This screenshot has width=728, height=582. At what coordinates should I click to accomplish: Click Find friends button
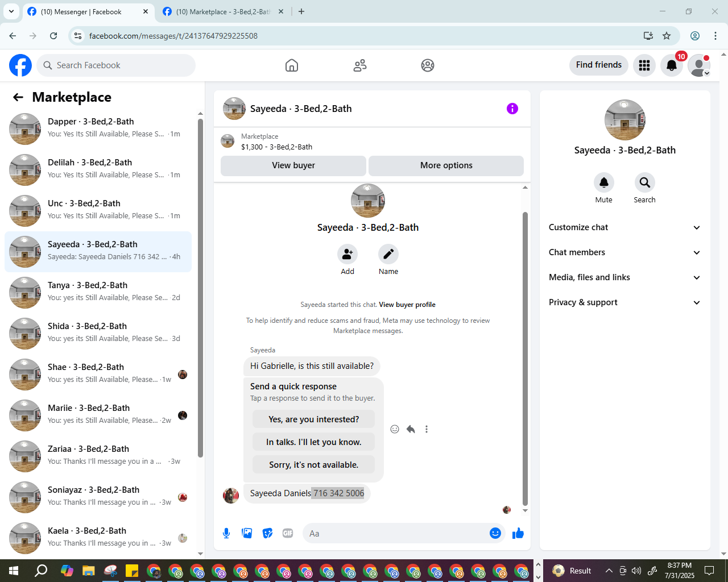[x=599, y=65]
